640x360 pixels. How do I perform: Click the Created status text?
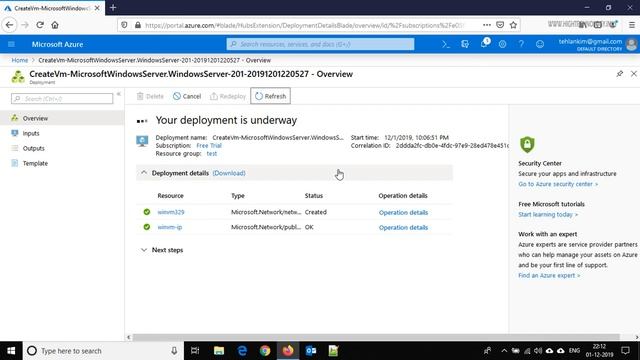point(316,212)
